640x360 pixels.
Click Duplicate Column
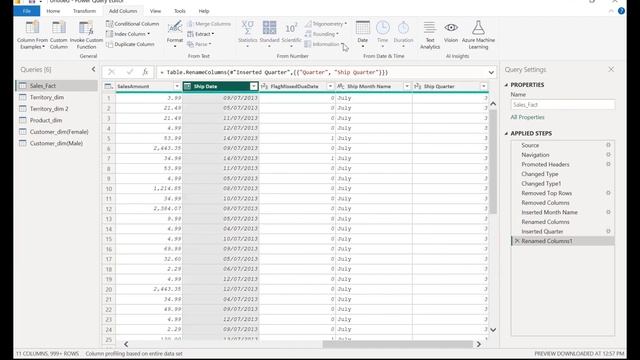pyautogui.click(x=130, y=44)
